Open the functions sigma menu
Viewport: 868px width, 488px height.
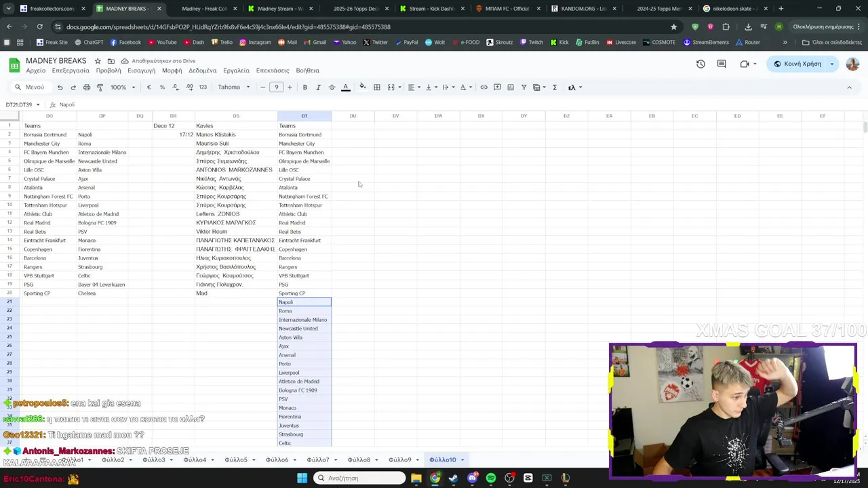(x=555, y=87)
